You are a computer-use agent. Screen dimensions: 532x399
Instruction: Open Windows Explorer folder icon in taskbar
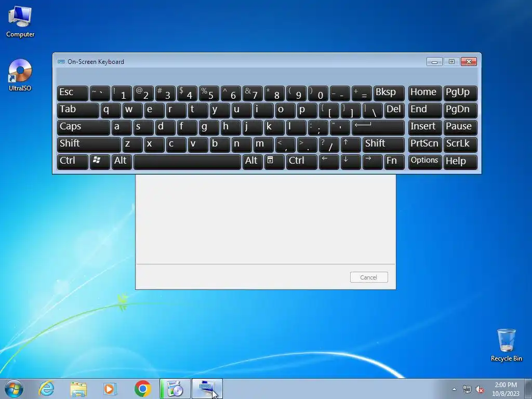point(78,389)
